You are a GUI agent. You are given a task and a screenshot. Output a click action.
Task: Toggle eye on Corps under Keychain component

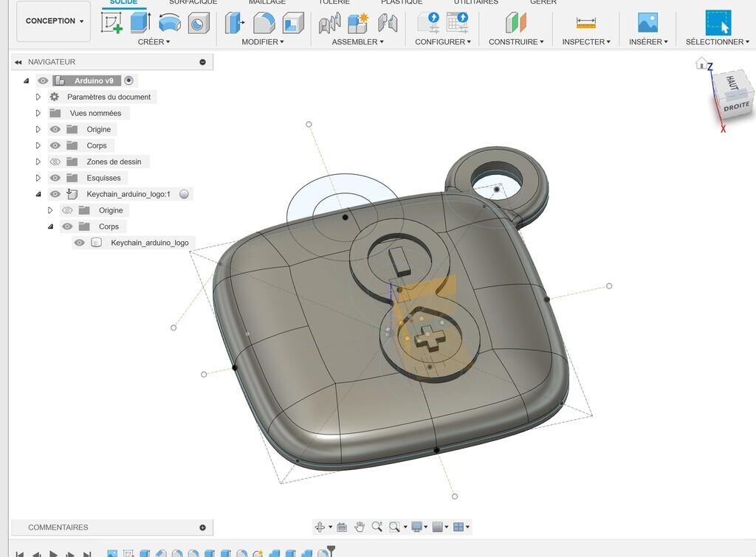pos(67,226)
